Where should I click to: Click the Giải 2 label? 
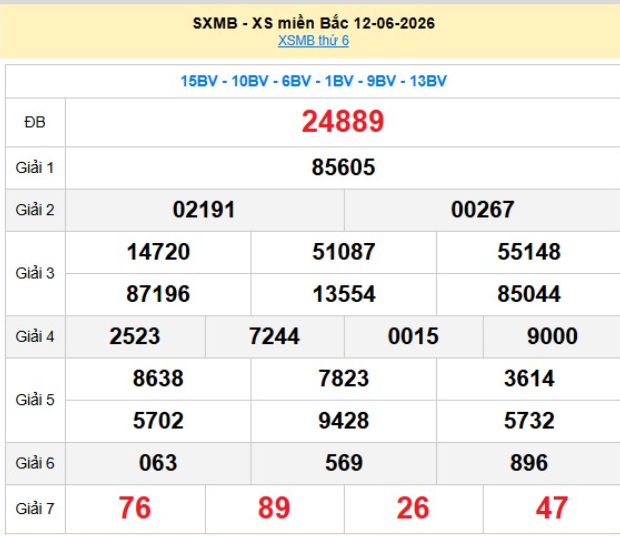tap(35, 210)
